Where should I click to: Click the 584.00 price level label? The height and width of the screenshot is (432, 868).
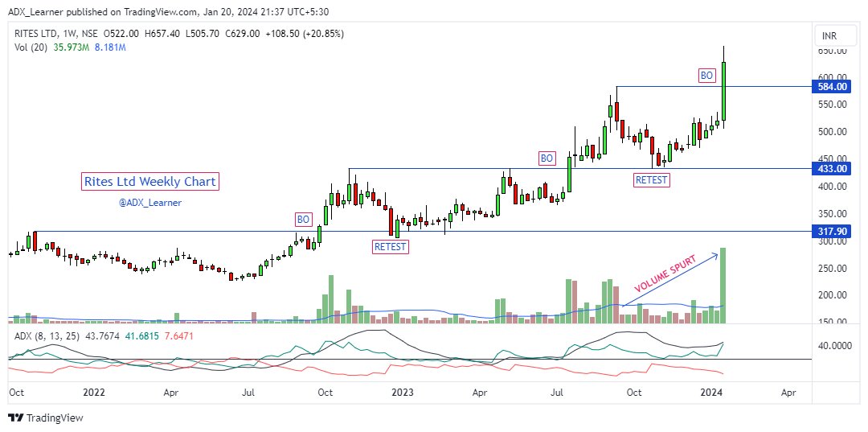tap(833, 86)
